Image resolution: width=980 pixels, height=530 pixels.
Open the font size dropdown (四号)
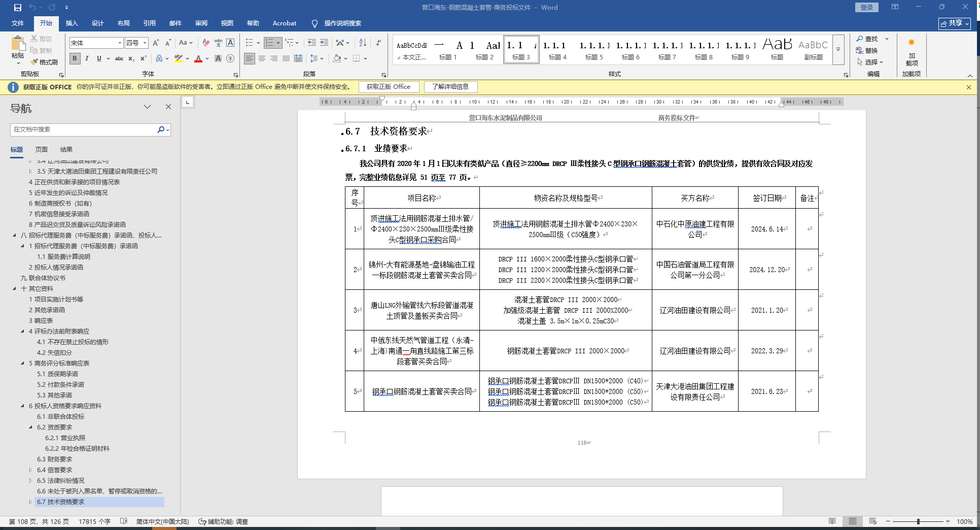pos(145,43)
